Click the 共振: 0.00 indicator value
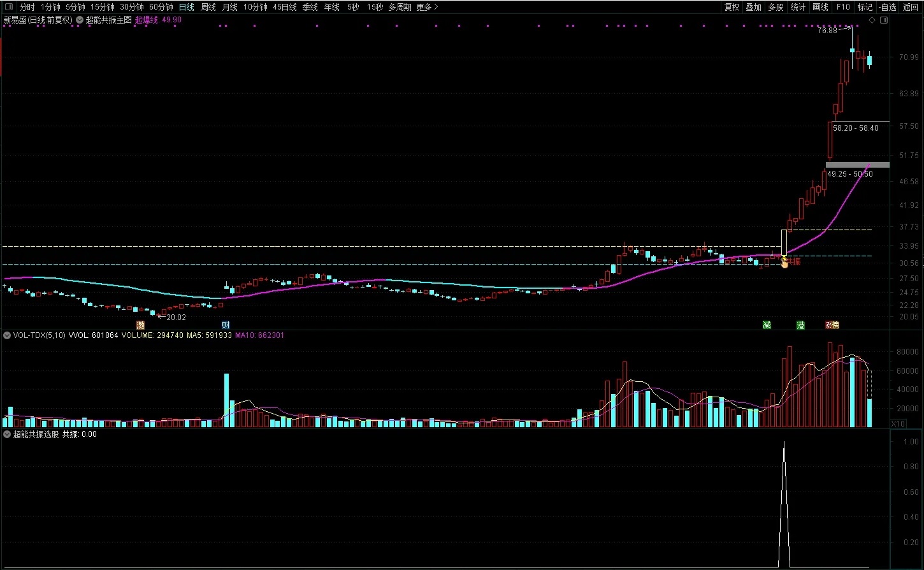 (x=80, y=434)
